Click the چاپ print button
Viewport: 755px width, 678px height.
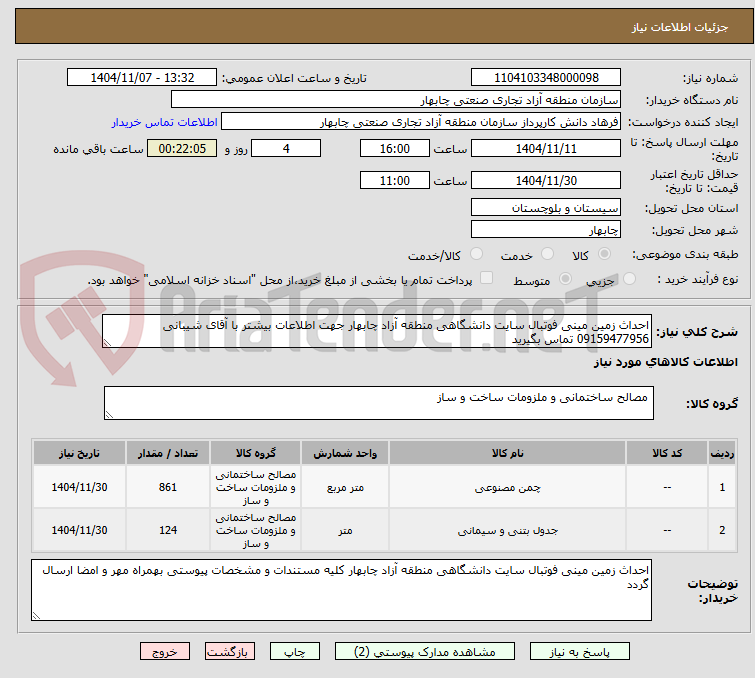click(295, 652)
